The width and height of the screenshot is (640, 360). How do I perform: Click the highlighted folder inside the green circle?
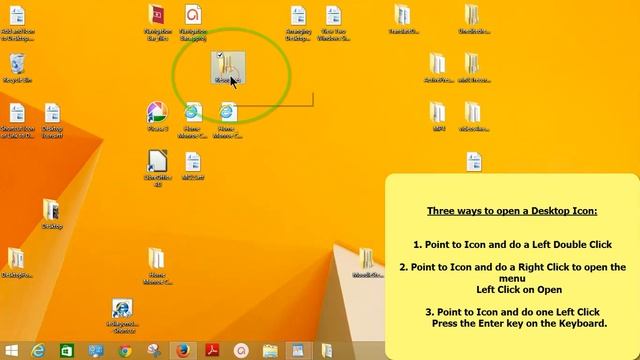[x=228, y=67]
